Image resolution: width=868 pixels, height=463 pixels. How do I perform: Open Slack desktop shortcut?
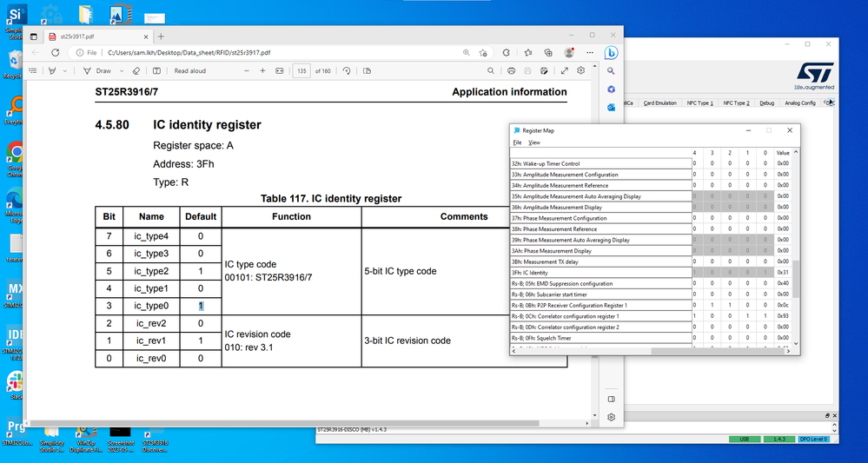coord(15,385)
